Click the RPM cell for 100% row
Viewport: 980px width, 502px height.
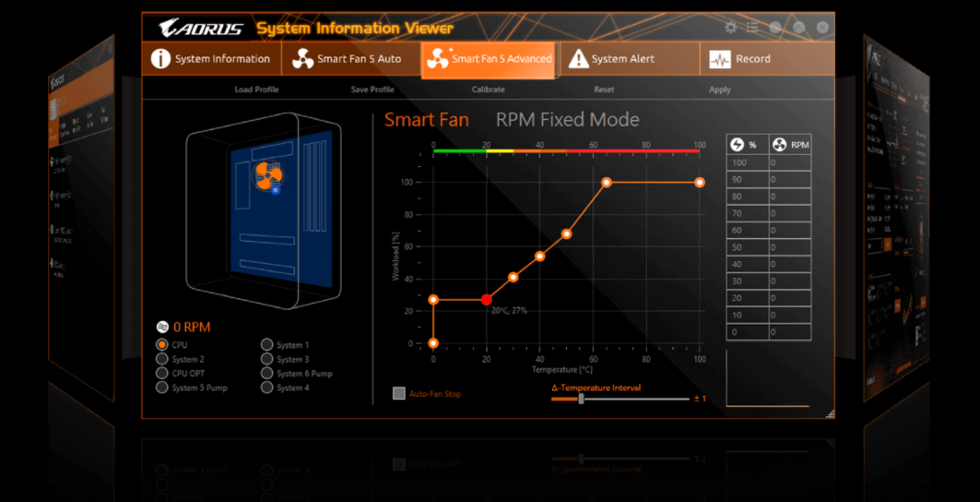[790, 162]
